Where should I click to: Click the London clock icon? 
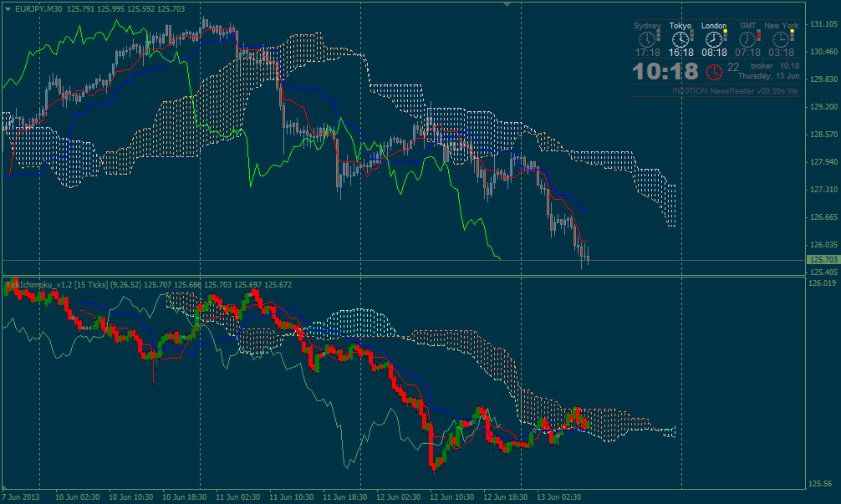tap(713, 39)
